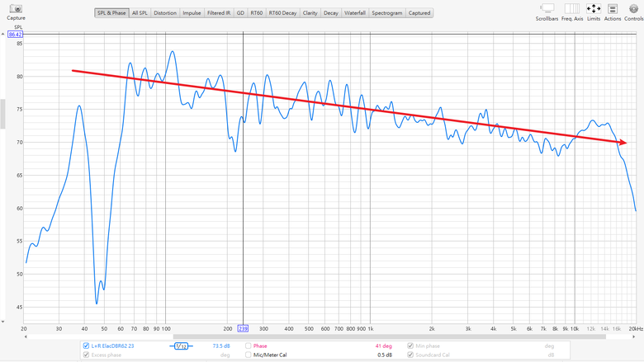Click the 1/12 smoothing line indicator
Viewport: 644px width, 362px height.
[x=181, y=346]
